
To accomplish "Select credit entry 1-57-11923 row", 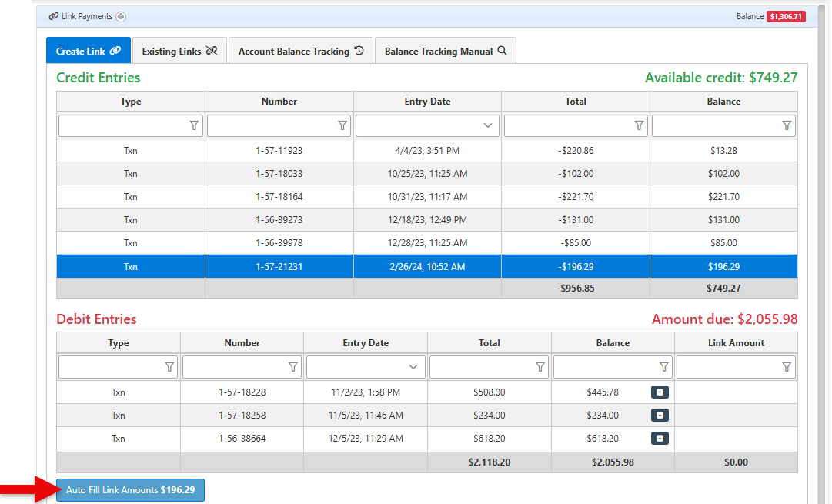I will point(279,151).
